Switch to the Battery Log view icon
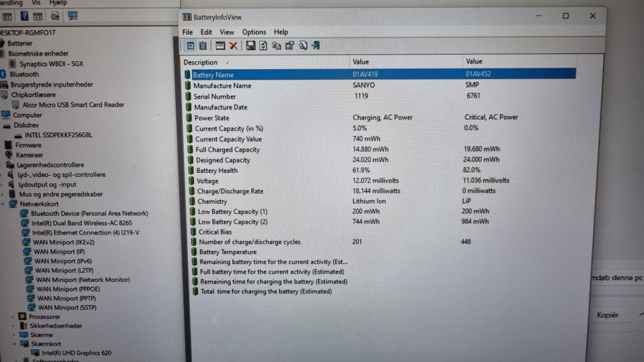Image resolution: width=644 pixels, height=362 pixels. coord(203,46)
